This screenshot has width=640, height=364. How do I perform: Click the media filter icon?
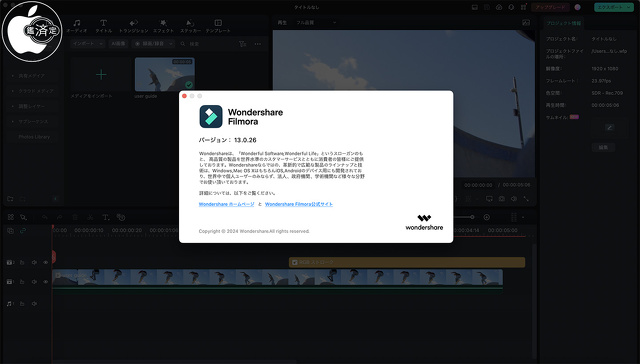[x=242, y=44]
